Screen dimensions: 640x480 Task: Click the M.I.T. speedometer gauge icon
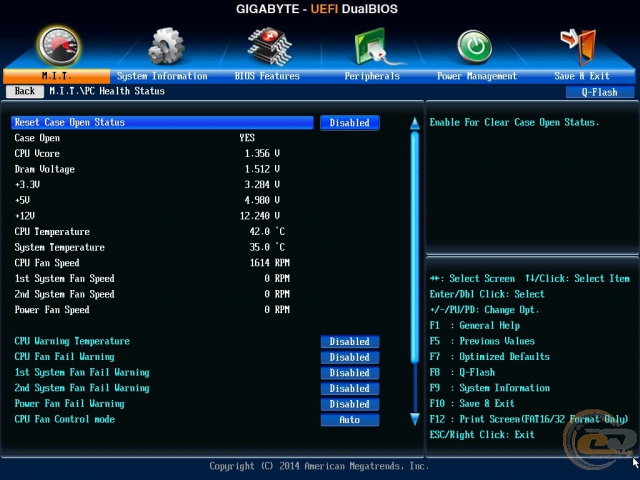tap(58, 47)
